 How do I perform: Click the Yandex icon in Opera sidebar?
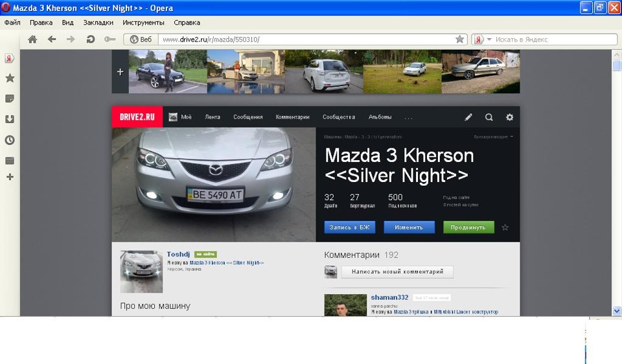click(10, 59)
